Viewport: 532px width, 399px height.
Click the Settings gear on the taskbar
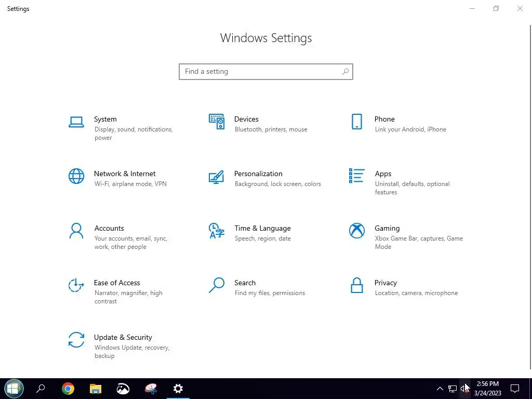[x=178, y=389]
